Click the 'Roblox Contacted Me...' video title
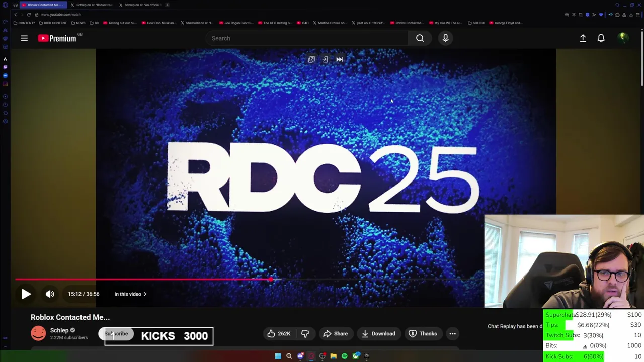Screen dimensions: 644x362 pos(70,317)
